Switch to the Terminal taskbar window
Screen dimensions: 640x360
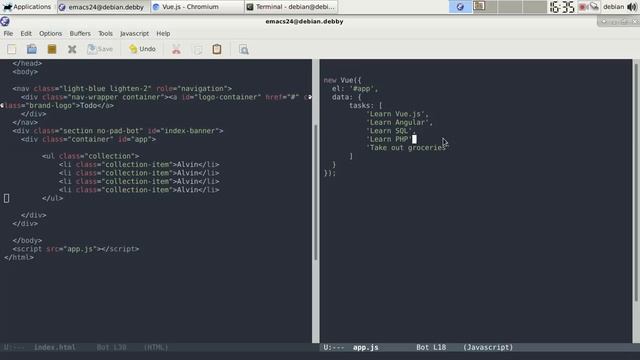(x=291, y=7)
